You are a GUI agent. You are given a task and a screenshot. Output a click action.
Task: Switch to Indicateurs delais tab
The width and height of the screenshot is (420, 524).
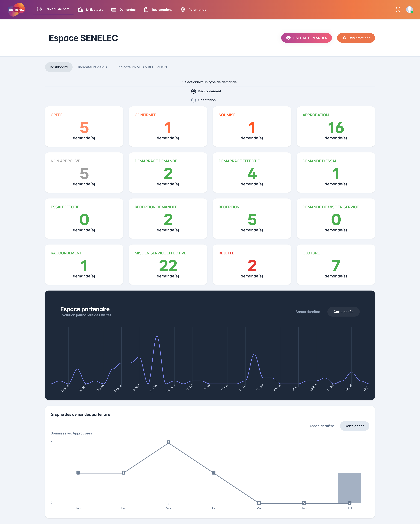[92, 67]
